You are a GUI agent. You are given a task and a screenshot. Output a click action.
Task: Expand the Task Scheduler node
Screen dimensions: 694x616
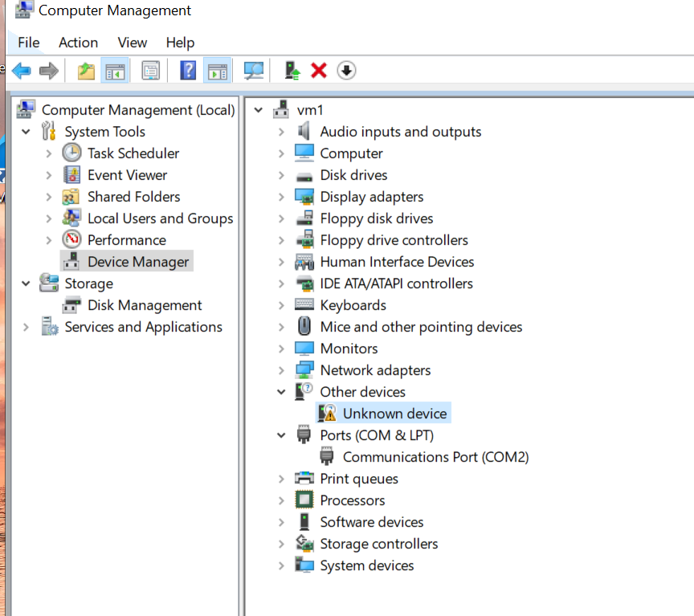point(49,153)
